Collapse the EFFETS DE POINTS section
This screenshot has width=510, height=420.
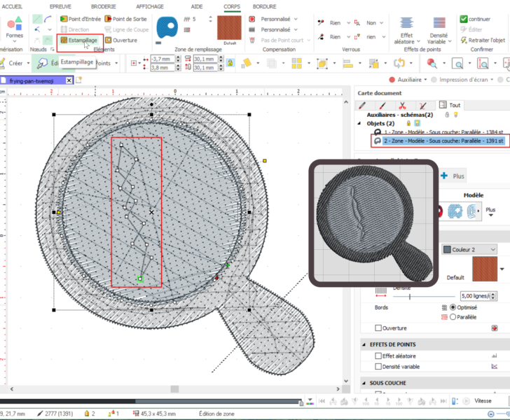click(x=364, y=344)
